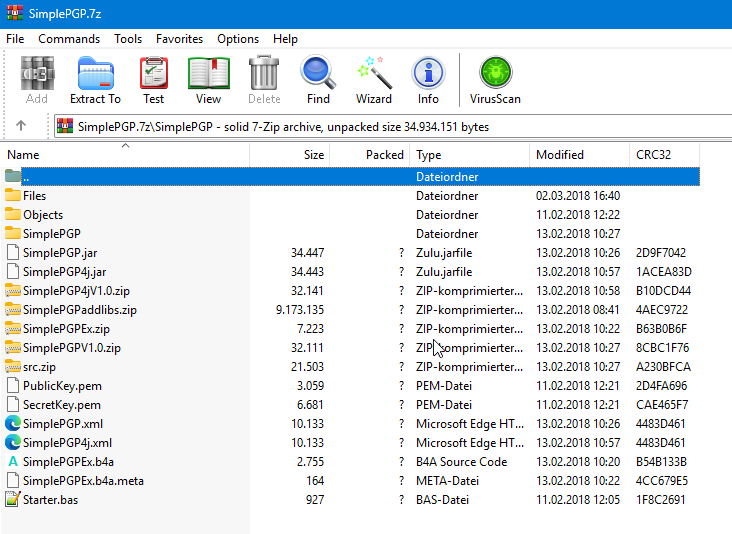Viewport: 732px width, 534px height.
Task: Click the SimplePGP4jV1.0.zip zip icon
Action: pyautogui.click(x=13, y=291)
